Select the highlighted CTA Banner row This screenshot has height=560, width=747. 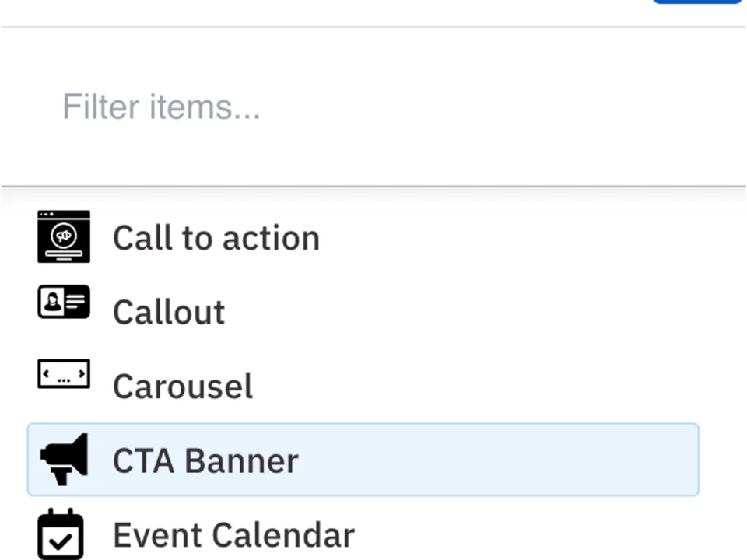(363, 460)
